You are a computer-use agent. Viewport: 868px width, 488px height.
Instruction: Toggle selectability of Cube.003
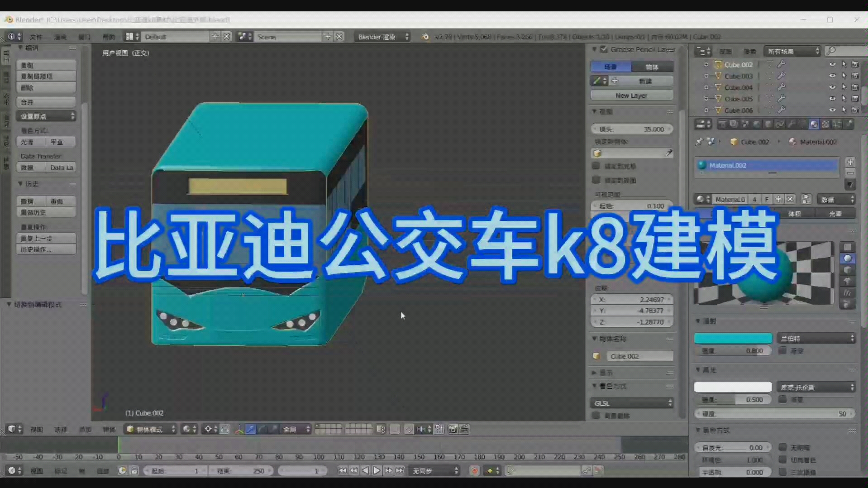click(x=844, y=76)
